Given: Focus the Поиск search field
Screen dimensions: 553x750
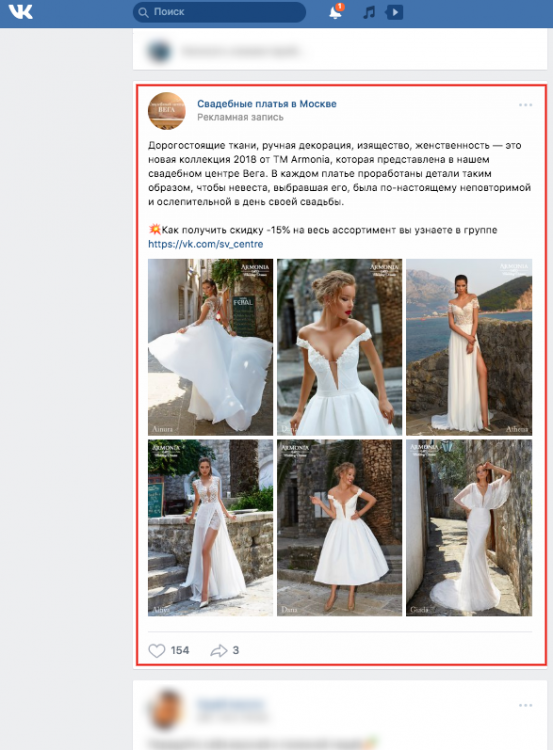Looking at the screenshot, I should pyautogui.click(x=220, y=12).
